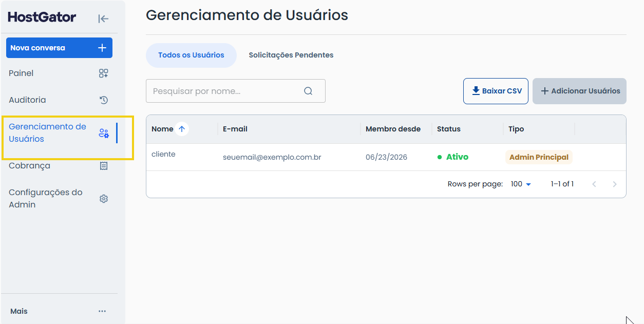Screen dimensions: 644x324
Task: Click the Membro desde column header
Action: click(x=393, y=129)
